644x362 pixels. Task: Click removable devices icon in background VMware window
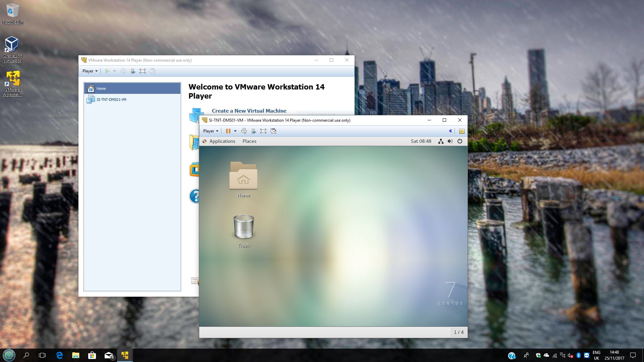point(133,71)
